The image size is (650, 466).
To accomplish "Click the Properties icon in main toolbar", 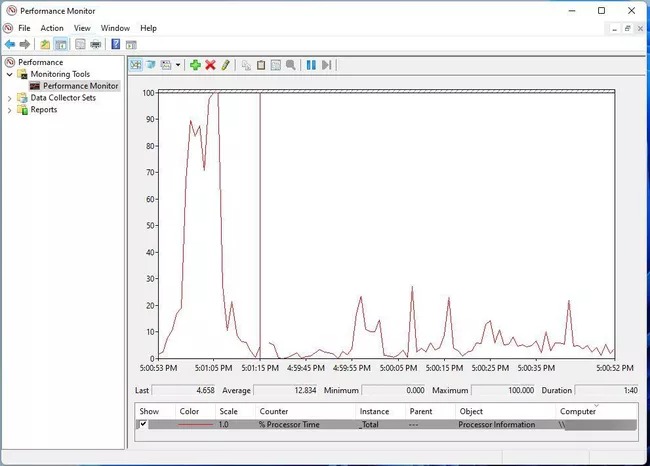I will (x=80, y=44).
